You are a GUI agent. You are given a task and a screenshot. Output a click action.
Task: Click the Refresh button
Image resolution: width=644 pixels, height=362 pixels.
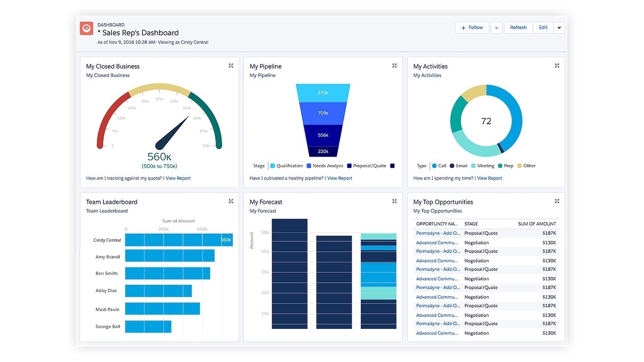[x=518, y=27]
